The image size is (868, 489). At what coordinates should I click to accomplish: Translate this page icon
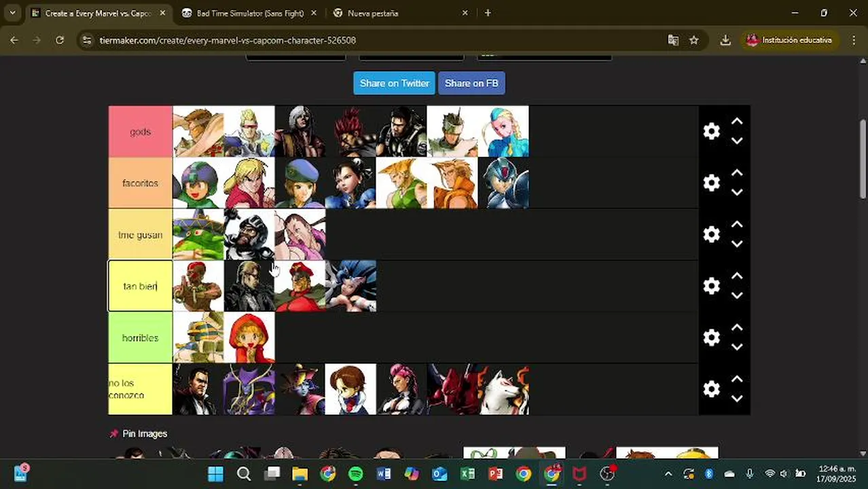click(x=673, y=40)
